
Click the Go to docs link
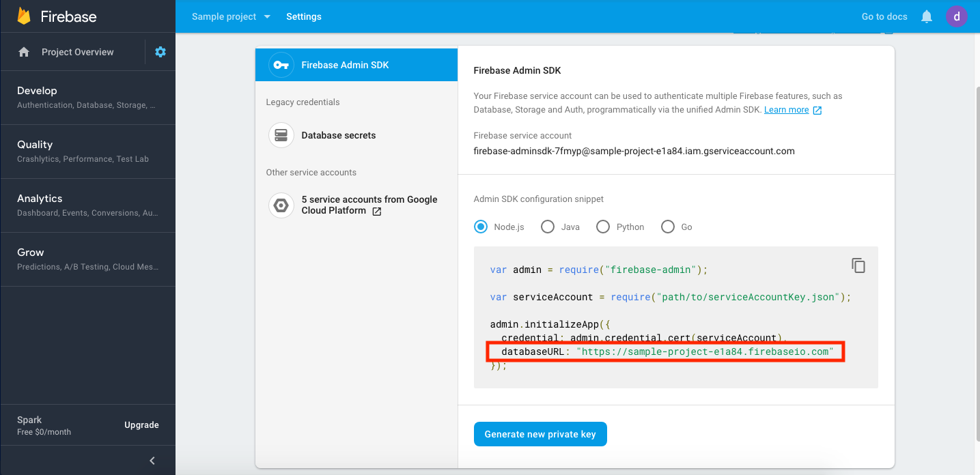(884, 16)
